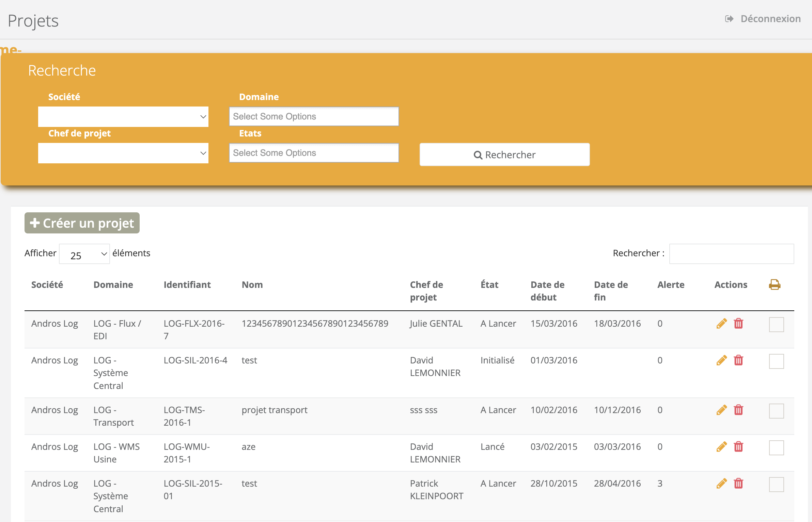Image resolution: width=812 pixels, height=522 pixels.
Task: Click the long numeric project name cell
Action: (x=315, y=324)
